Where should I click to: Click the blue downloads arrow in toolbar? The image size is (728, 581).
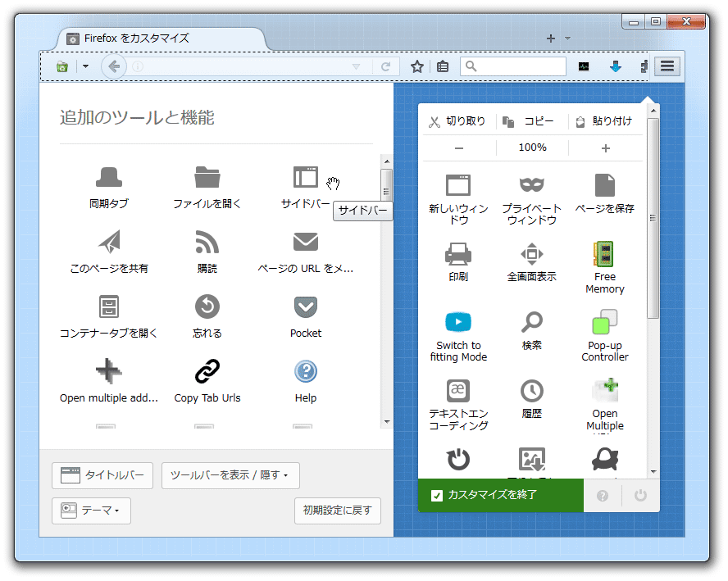(615, 67)
